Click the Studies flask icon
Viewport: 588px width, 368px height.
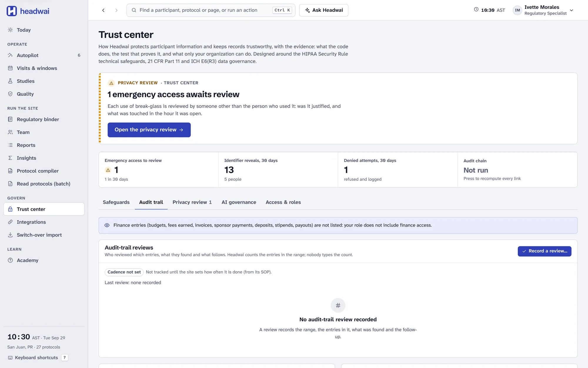[x=10, y=81]
